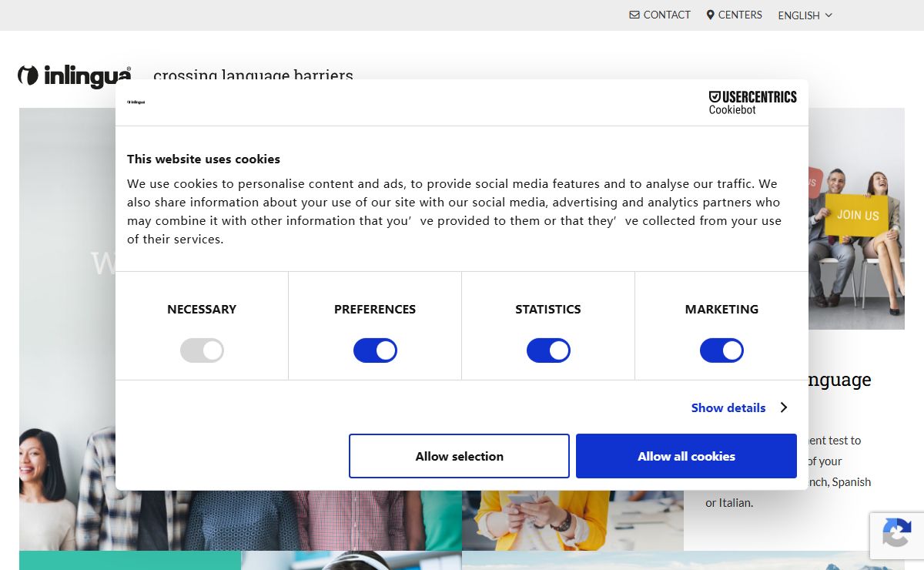Click the envelope icon beside CONTACT
Screen dimensions: 924x570
tap(634, 15)
